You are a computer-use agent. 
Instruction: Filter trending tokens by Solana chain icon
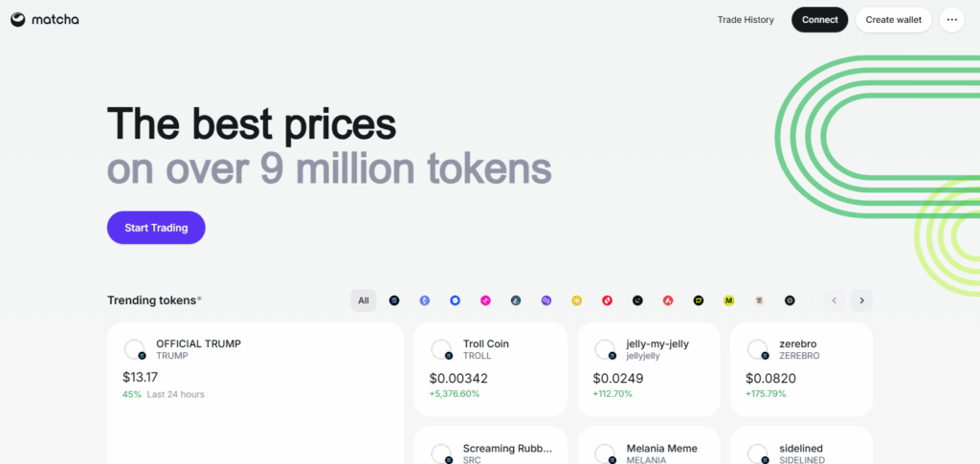tap(393, 300)
